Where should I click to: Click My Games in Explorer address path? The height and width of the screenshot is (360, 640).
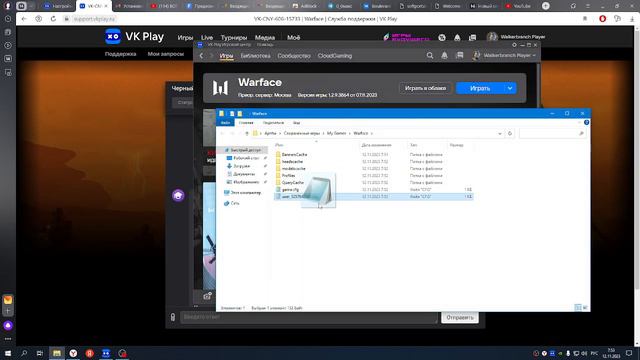336,133
